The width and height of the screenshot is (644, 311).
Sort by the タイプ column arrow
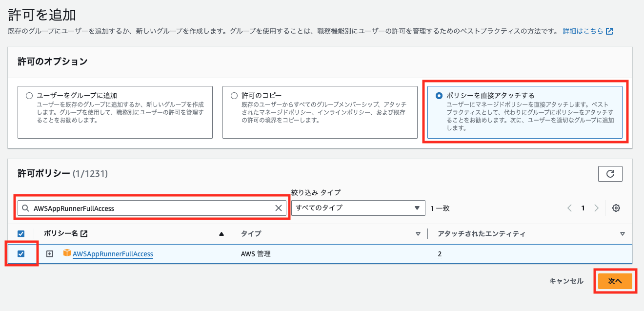coord(418,234)
